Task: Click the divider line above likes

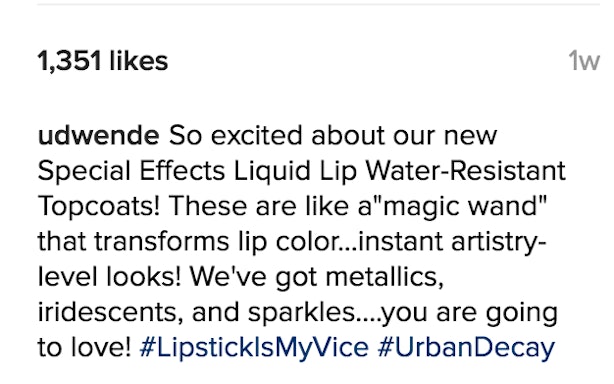Action: pyautogui.click(x=319, y=5)
